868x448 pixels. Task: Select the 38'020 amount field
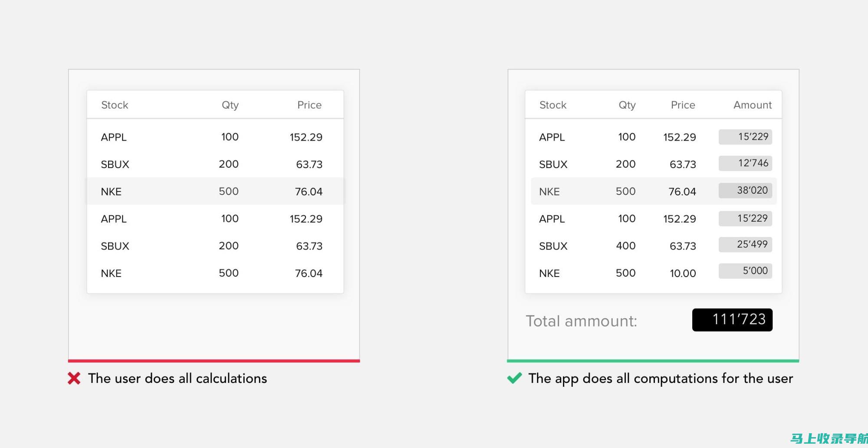[x=745, y=190]
